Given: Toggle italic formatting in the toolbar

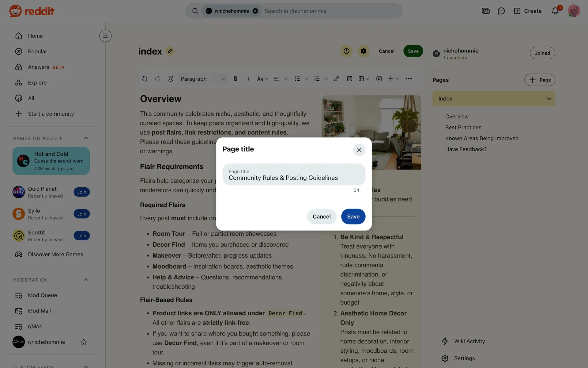Looking at the screenshot, I should (248, 79).
